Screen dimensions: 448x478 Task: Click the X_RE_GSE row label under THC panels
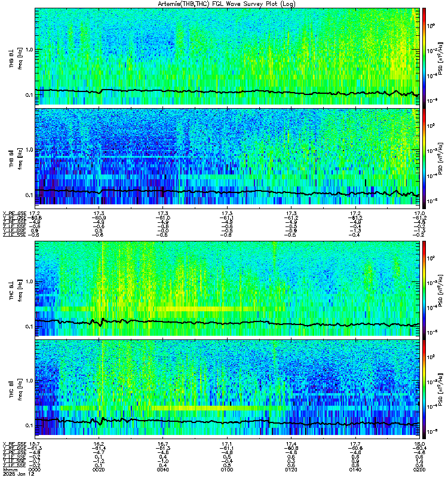click(x=14, y=443)
